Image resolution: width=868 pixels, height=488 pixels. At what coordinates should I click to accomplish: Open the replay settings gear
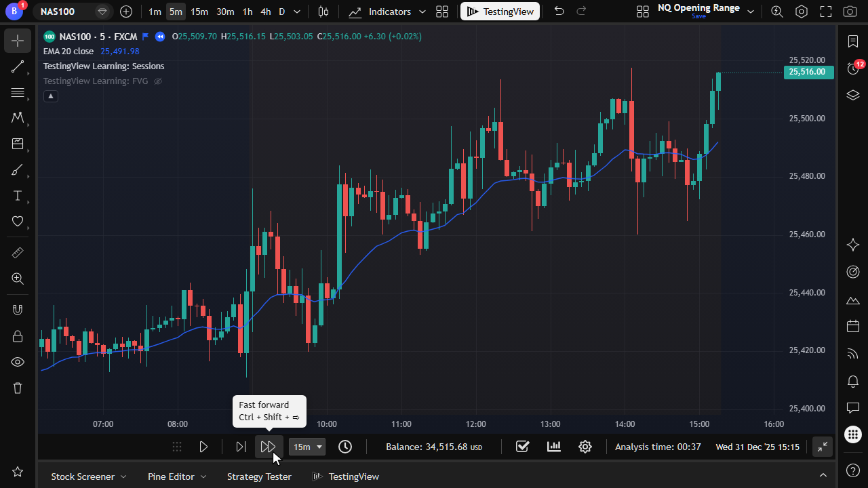point(585,447)
